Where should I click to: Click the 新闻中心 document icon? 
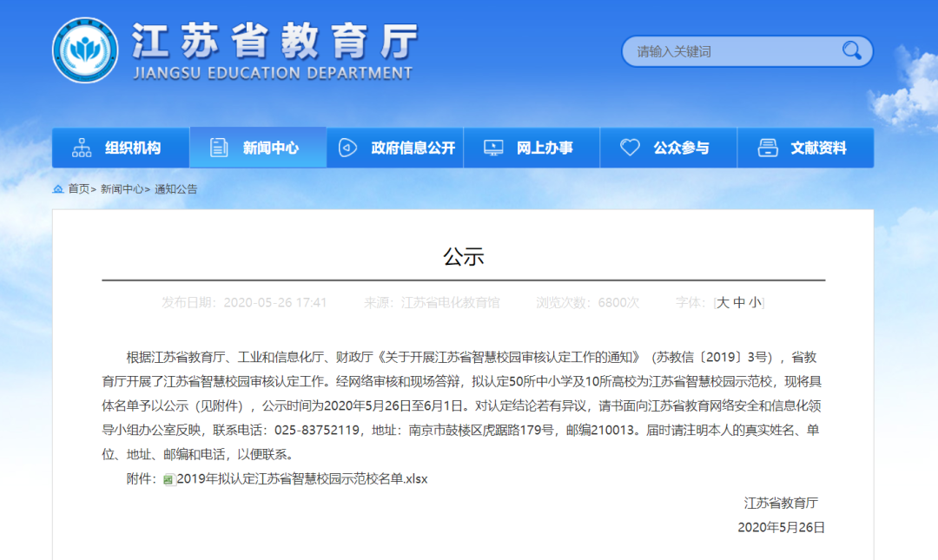[x=219, y=148]
